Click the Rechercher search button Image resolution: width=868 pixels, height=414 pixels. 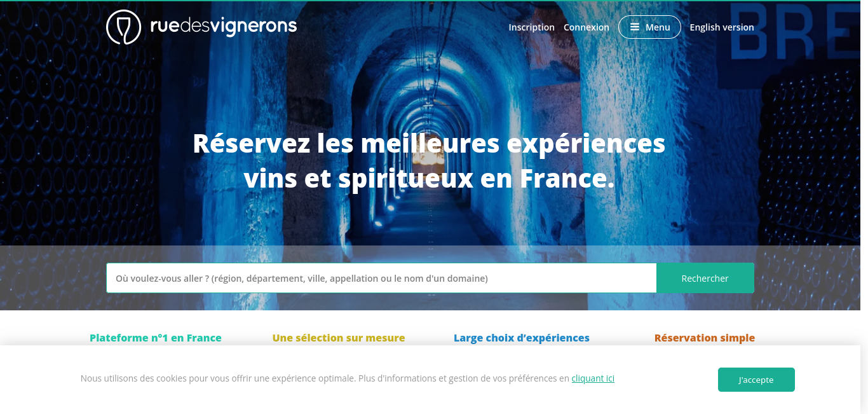[x=705, y=278]
